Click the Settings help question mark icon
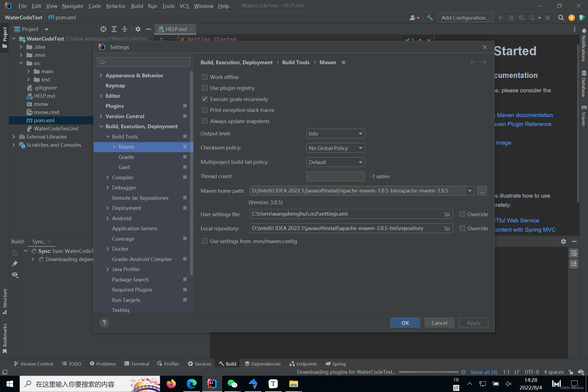 pos(104,323)
